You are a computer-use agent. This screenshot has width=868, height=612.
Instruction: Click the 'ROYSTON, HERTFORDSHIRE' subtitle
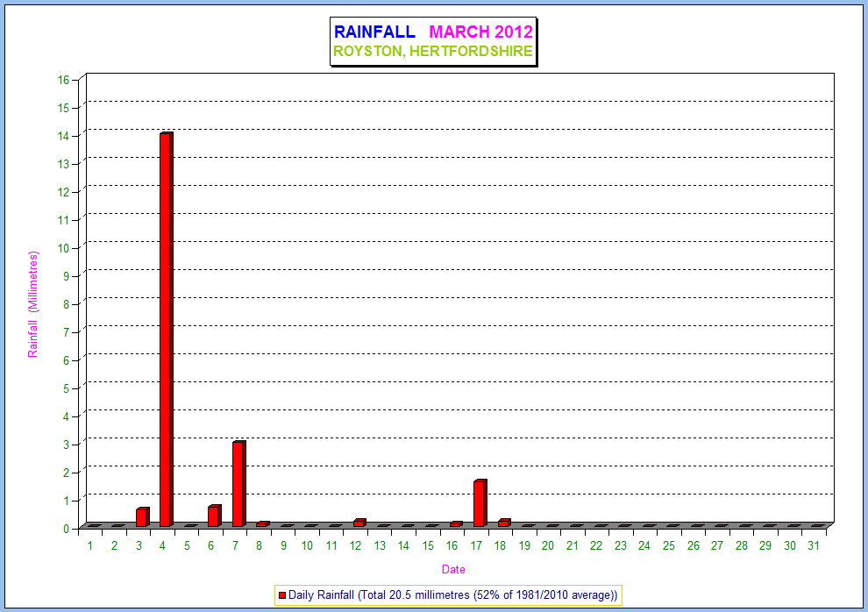pos(433,52)
